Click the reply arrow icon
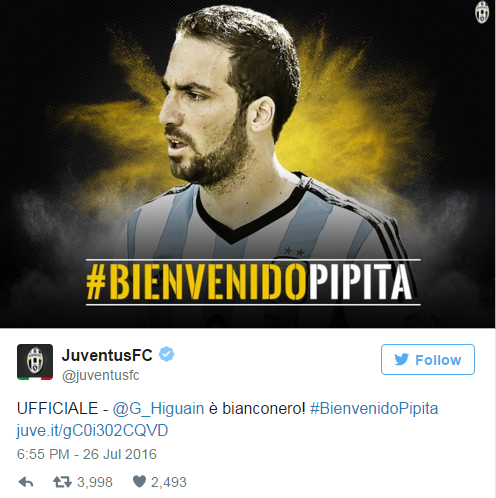 point(26,482)
